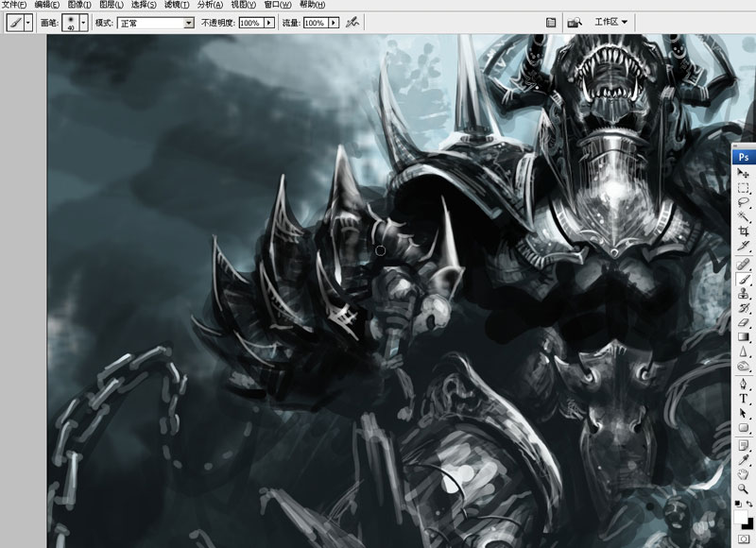Select the Rounded Rectangle shape tool
The image size is (756, 548).
point(743,427)
